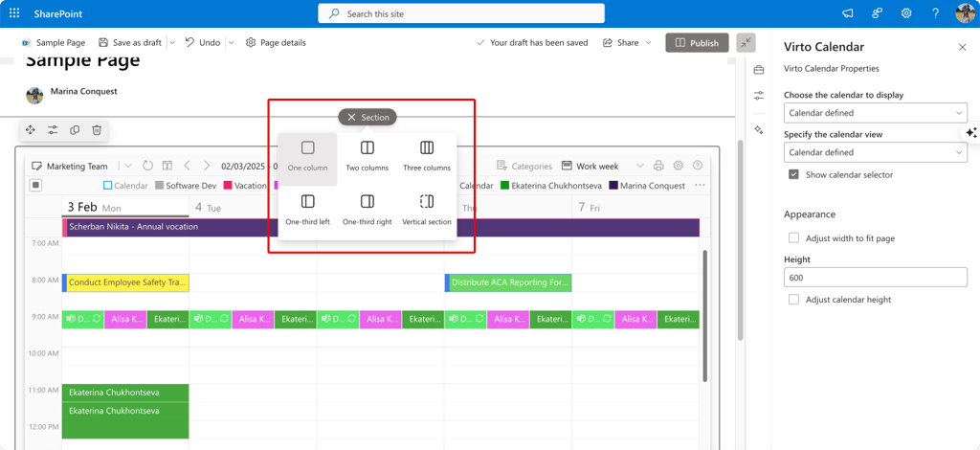Open Choose the calendar to display dropdown
Image resolution: width=980 pixels, height=450 pixels.
[x=875, y=113]
